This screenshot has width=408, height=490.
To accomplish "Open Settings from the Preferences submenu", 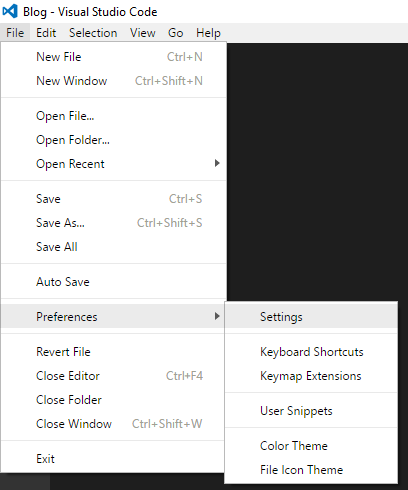I will pos(311,317).
